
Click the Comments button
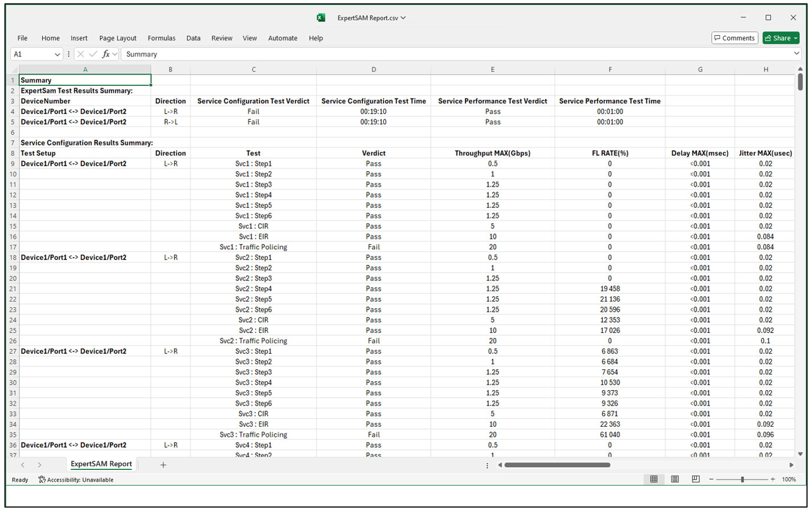pos(735,38)
